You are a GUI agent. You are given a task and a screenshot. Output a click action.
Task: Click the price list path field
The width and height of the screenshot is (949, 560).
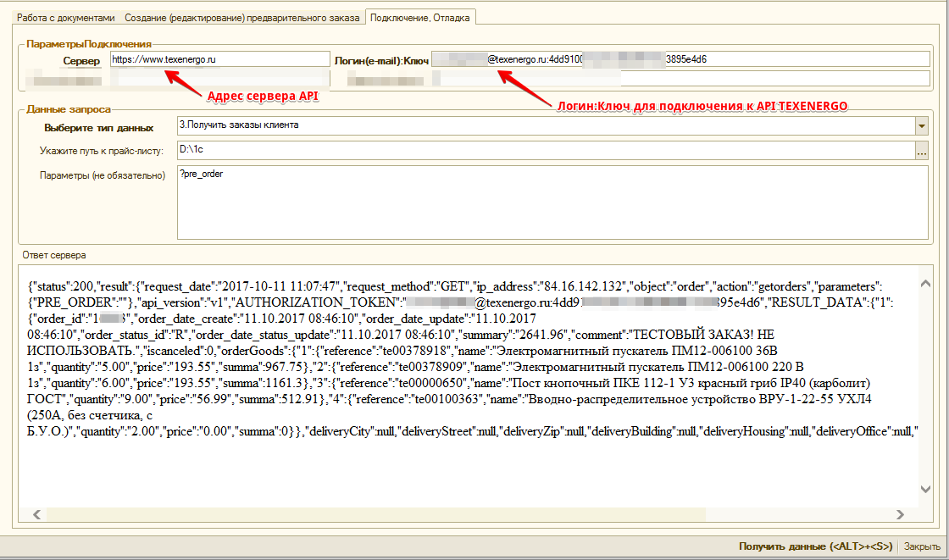(544, 152)
